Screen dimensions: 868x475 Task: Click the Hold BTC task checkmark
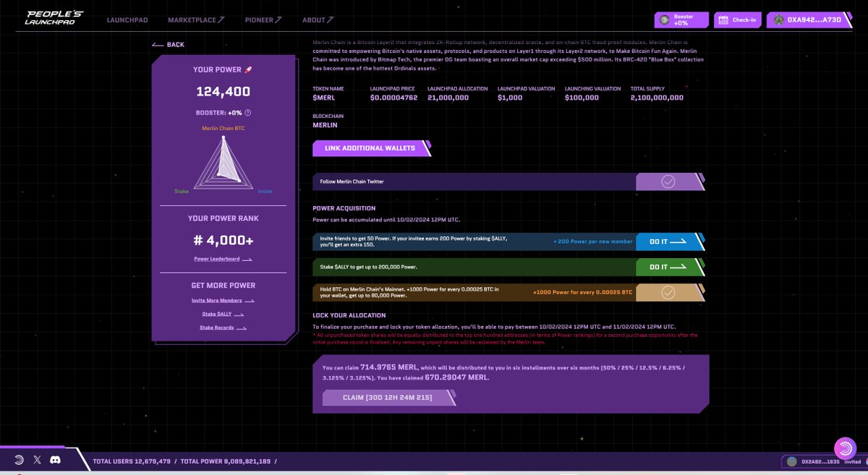(668, 292)
